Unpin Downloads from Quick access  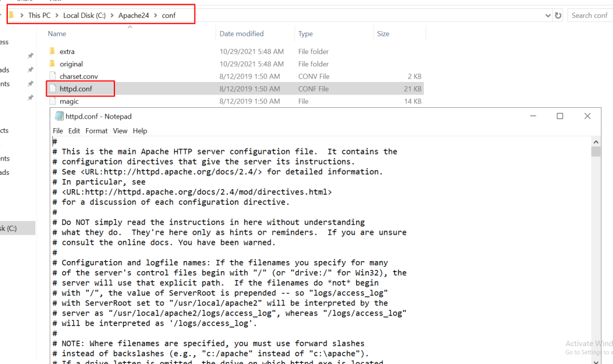click(30, 69)
